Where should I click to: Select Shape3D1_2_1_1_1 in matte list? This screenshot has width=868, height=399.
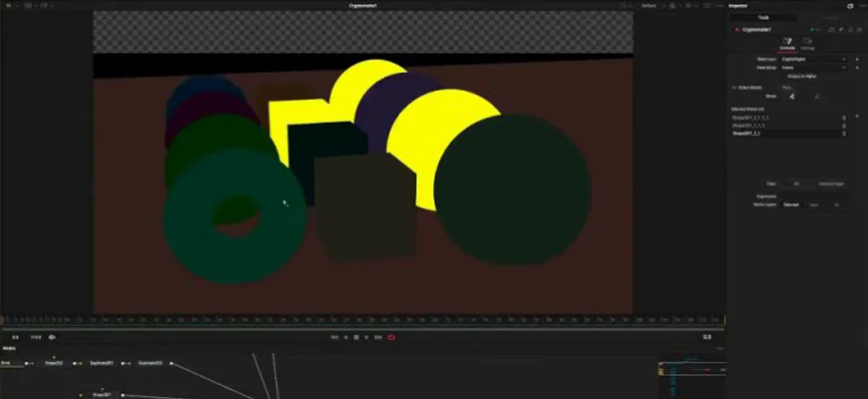click(x=749, y=118)
